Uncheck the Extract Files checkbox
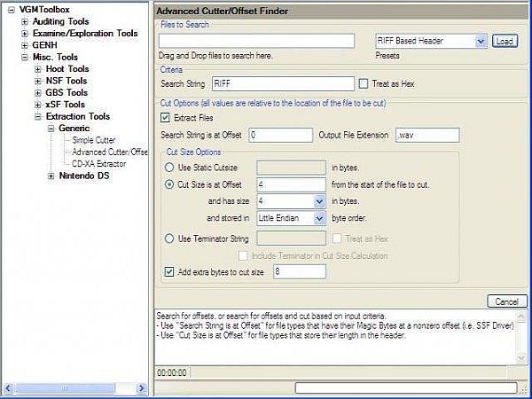This screenshot has height=399, width=532. click(x=165, y=118)
